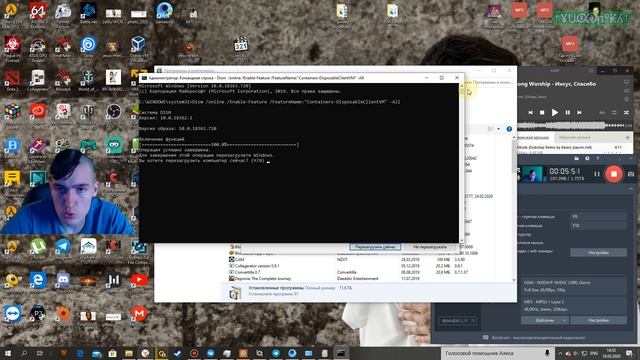This screenshot has height=360, width=640.
Task: Select the YouTube desktop shortcut
Action: pos(139,282)
